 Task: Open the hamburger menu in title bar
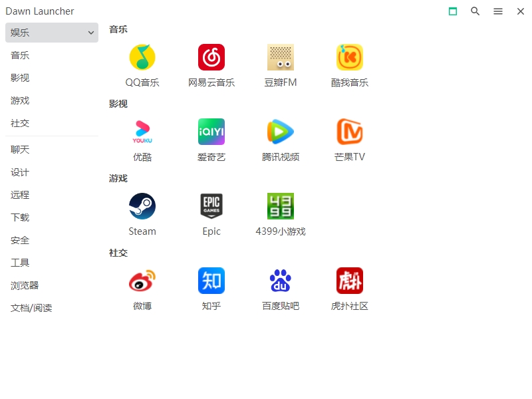498,11
